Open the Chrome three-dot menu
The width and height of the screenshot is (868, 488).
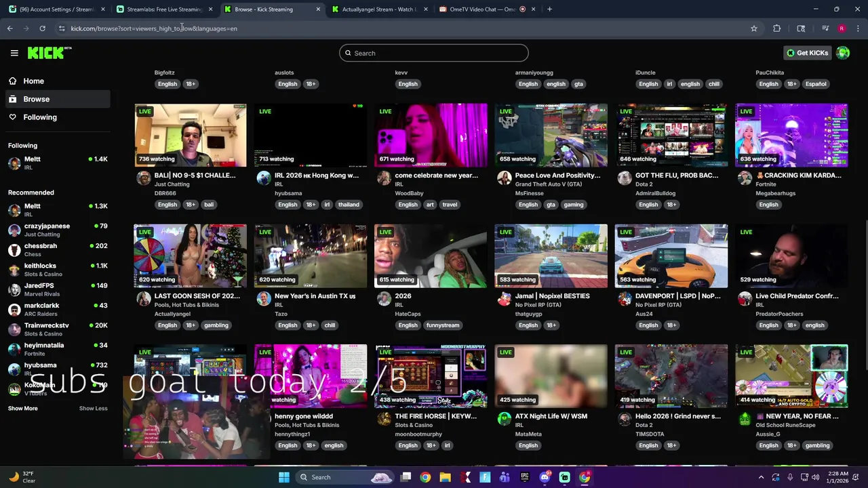coord(858,28)
